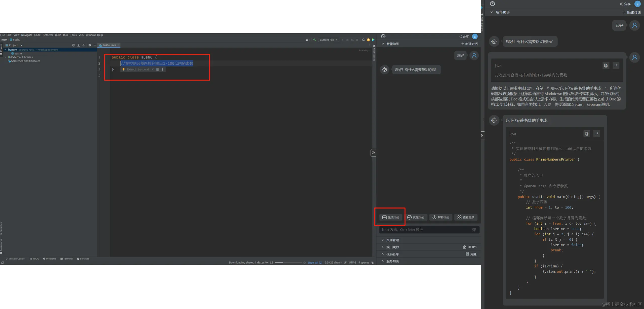Image resolution: width=644 pixels, height=309 pixels.
Task: Click the 4 spaces indent setting
Action: 364,263
